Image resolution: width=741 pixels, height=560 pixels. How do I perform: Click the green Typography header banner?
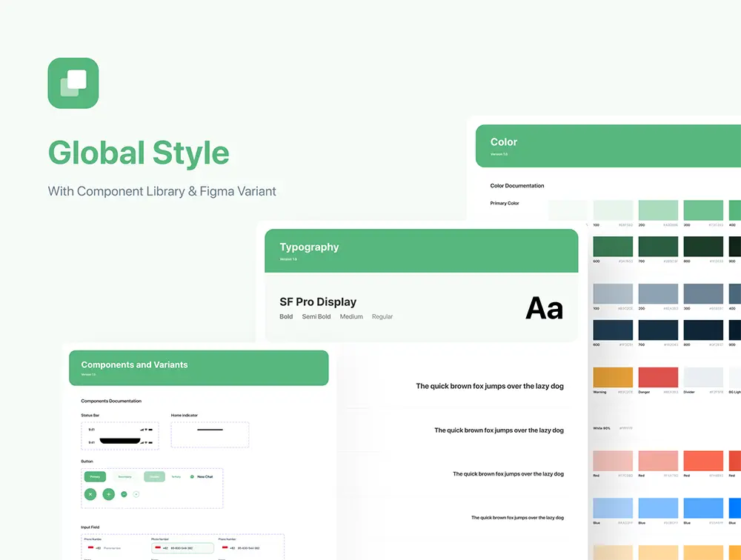click(421, 250)
